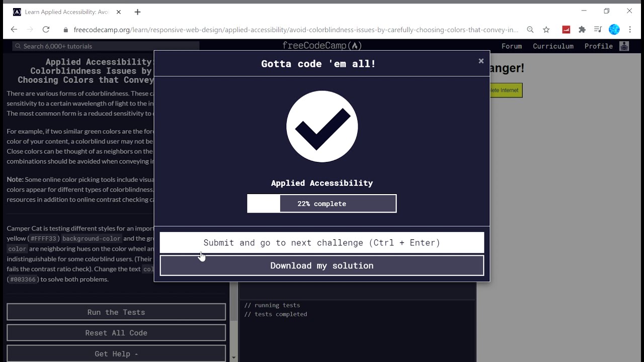
Task: Open the media control playlist icon
Action: pyautogui.click(x=598, y=30)
